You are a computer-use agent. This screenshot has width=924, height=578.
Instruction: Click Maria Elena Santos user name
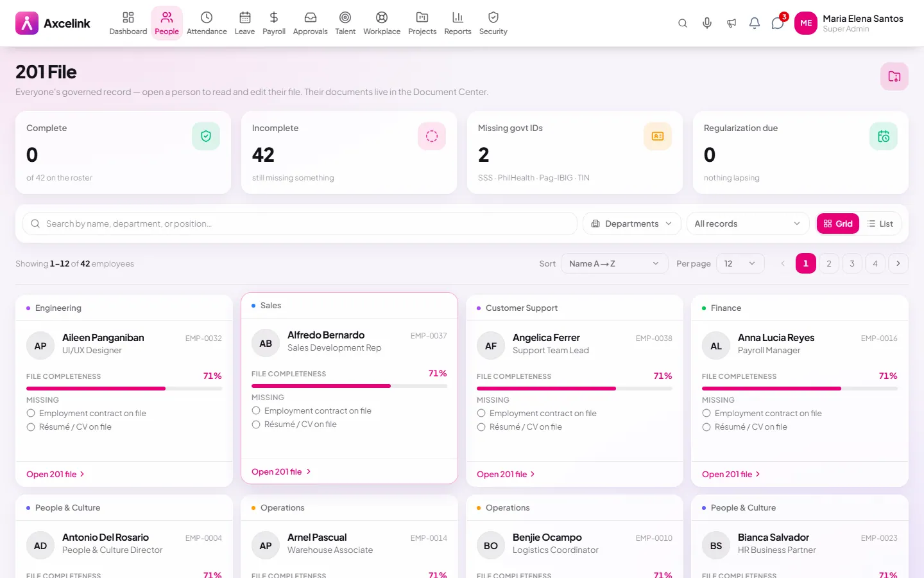point(863,19)
